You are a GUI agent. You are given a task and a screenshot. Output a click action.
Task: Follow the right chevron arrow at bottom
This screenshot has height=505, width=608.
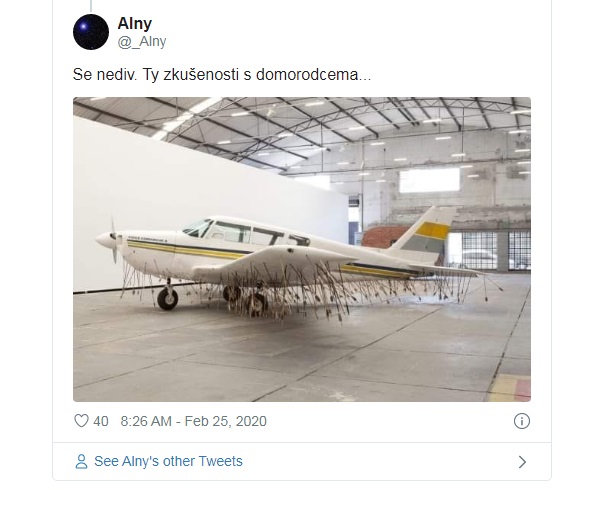[x=522, y=462]
